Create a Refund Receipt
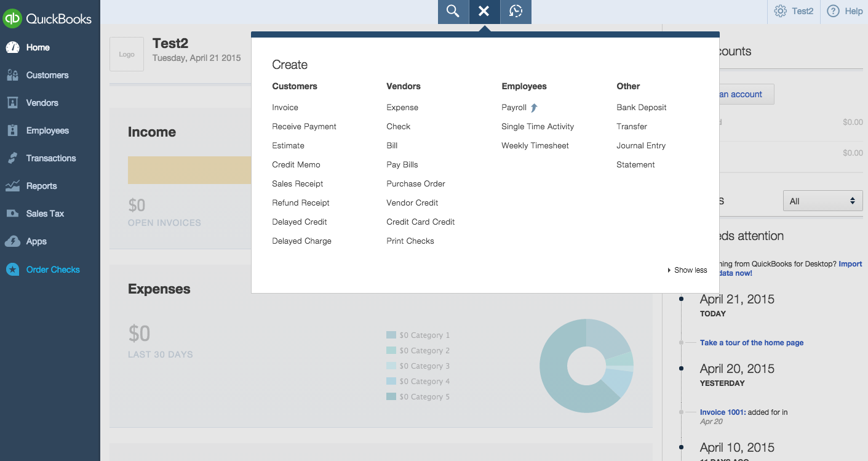 coord(301,202)
